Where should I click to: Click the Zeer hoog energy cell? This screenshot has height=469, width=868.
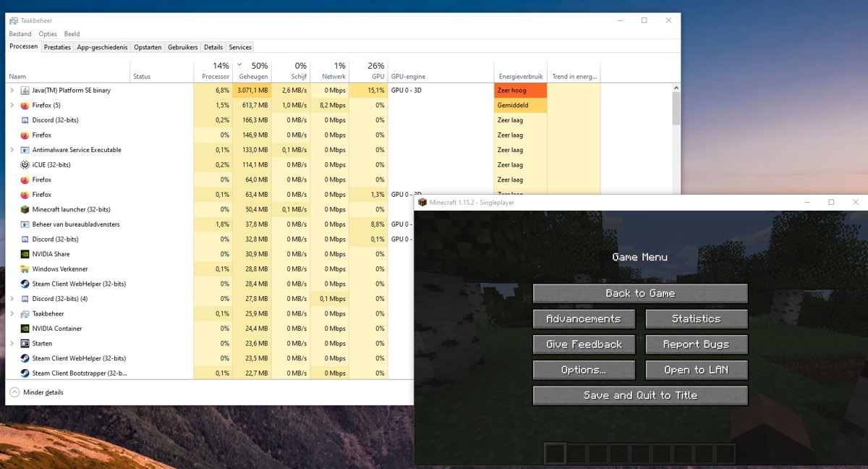pos(521,90)
